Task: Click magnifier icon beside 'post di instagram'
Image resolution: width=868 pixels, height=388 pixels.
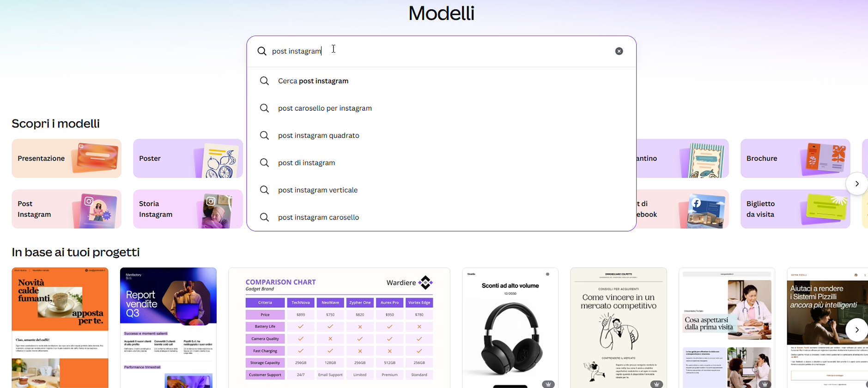Action: [264, 162]
